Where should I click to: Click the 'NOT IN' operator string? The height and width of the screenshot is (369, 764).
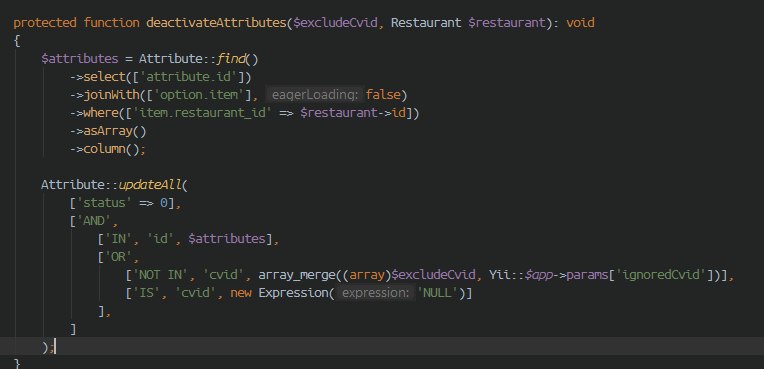(x=160, y=275)
